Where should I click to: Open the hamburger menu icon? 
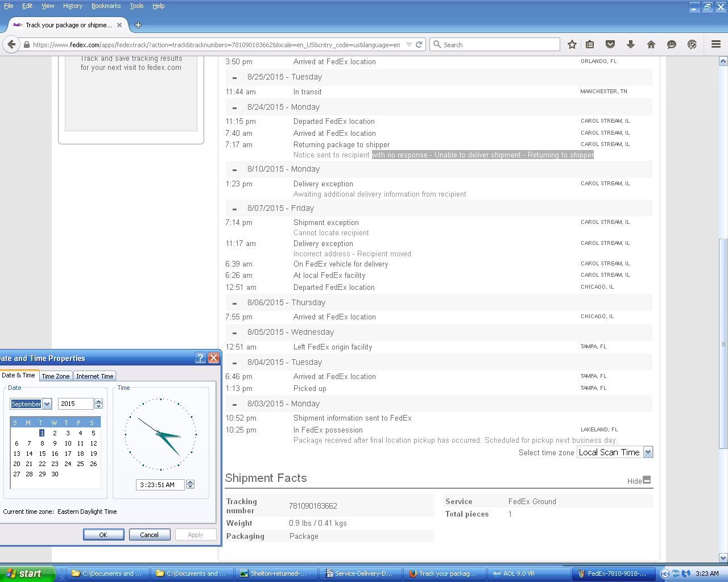tap(716, 44)
